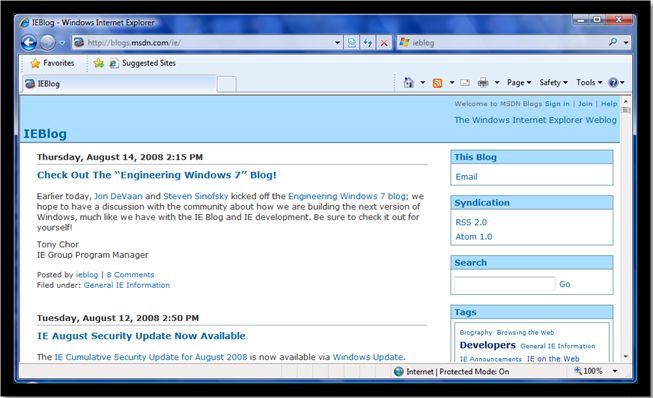653x398 pixels.
Task: Click scrollbar up arrow on page
Action: pyautogui.click(x=625, y=102)
